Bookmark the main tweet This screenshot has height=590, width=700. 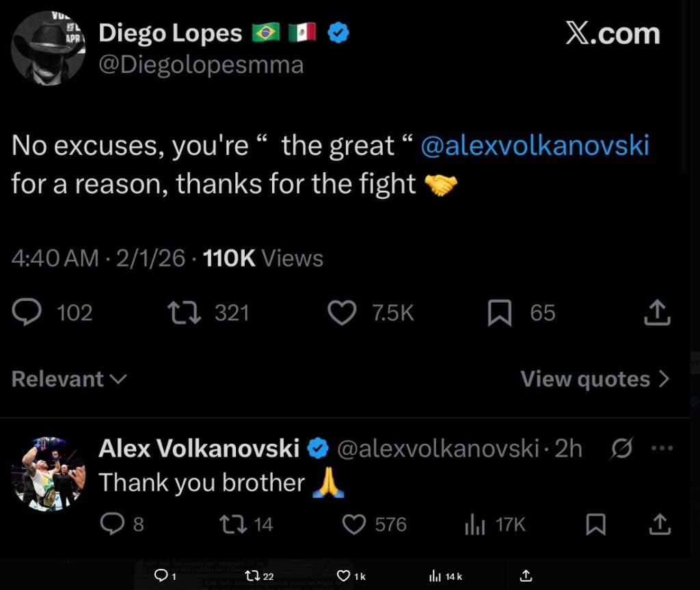[x=501, y=312]
